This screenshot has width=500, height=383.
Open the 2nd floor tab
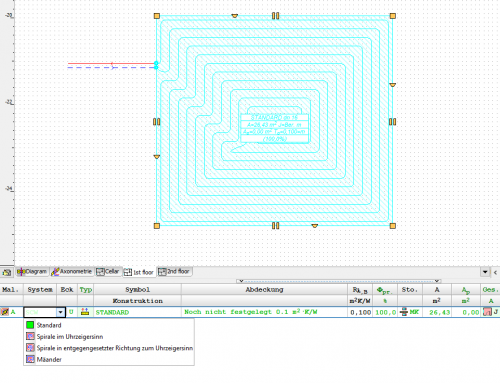[x=174, y=272]
